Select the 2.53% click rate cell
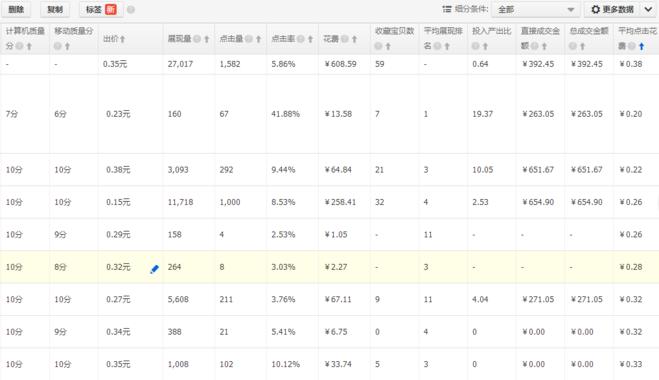Screen dimensions: 659x380 pyautogui.click(x=283, y=235)
